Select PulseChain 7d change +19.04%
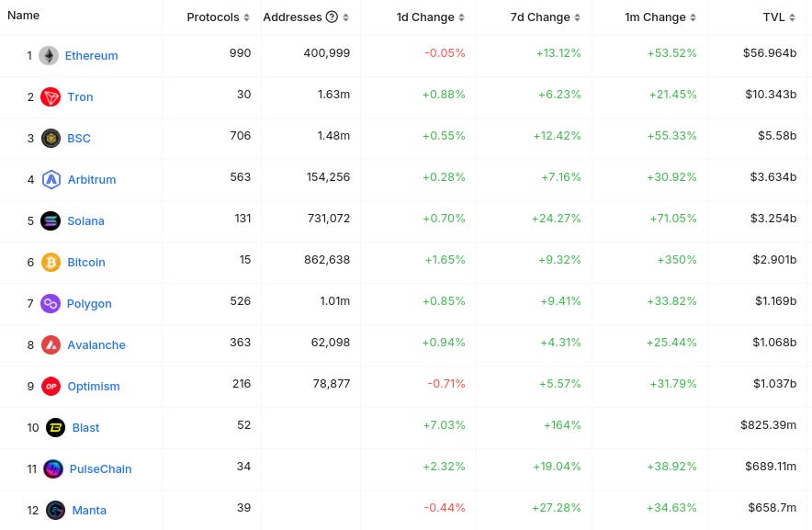 [x=557, y=467]
